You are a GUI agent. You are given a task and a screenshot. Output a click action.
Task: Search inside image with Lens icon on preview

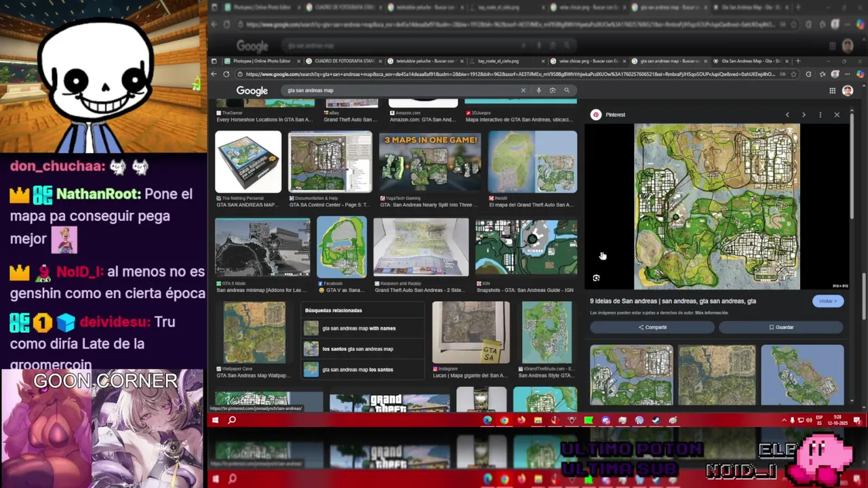click(x=596, y=278)
